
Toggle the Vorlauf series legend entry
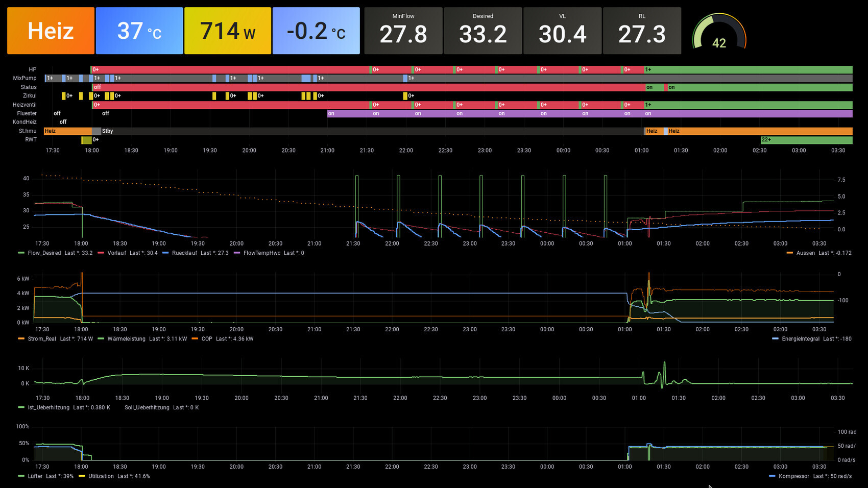point(116,253)
